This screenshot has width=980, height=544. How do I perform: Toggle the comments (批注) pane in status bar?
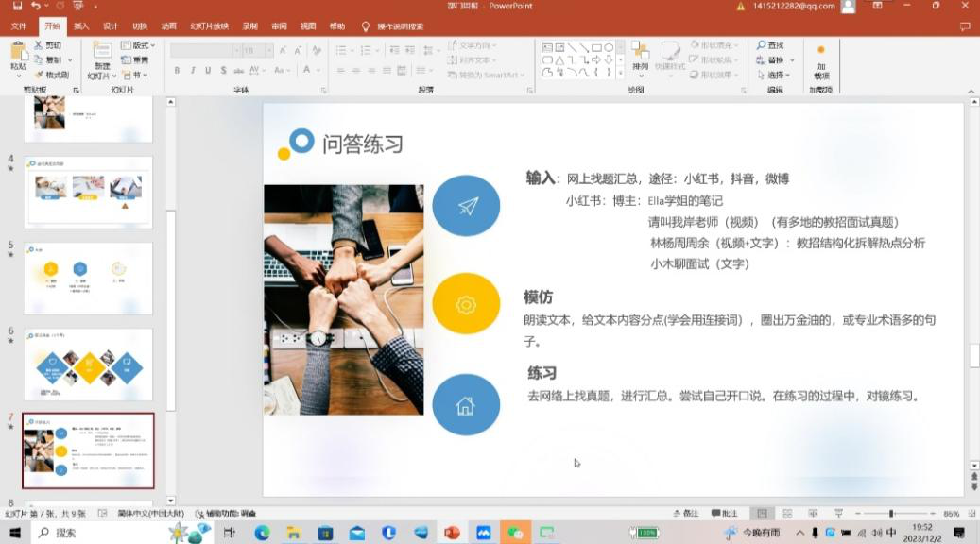tap(725, 513)
